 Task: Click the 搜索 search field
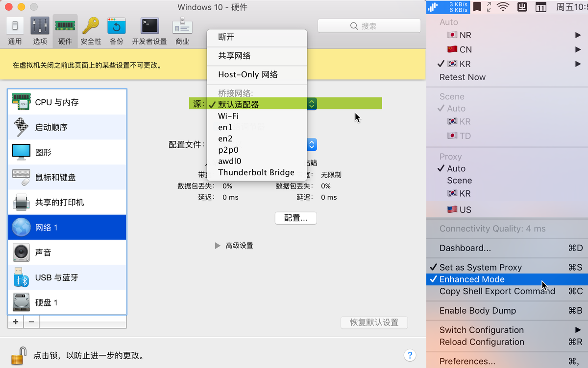369,26
